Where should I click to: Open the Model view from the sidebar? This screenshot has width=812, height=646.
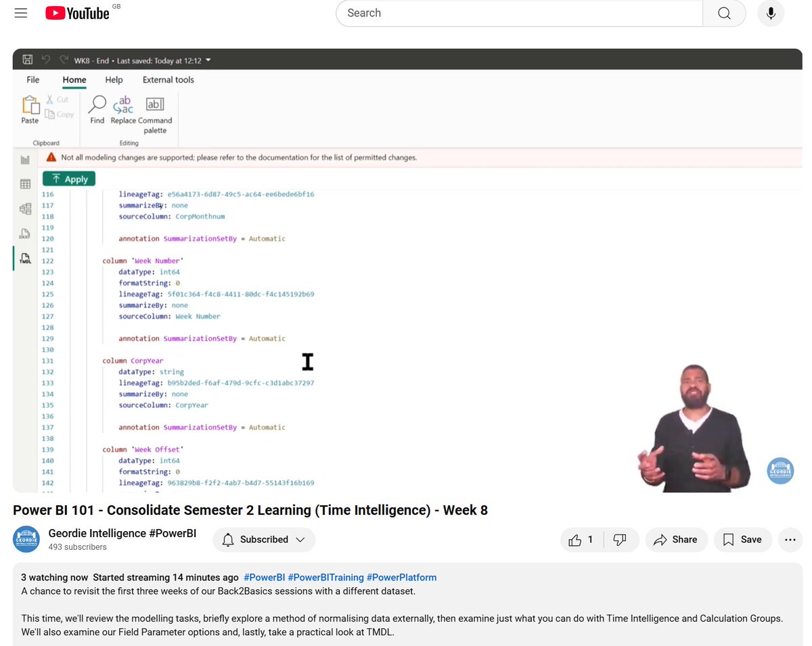coord(24,208)
